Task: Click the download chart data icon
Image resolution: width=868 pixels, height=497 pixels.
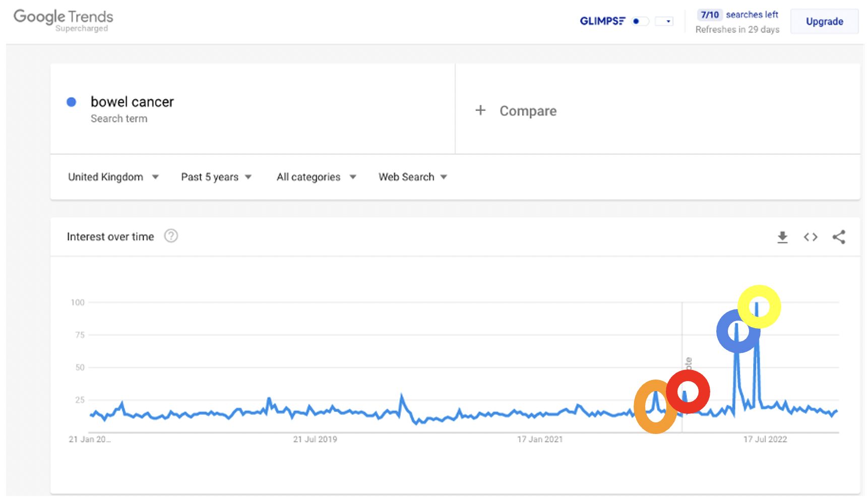Action: tap(782, 237)
